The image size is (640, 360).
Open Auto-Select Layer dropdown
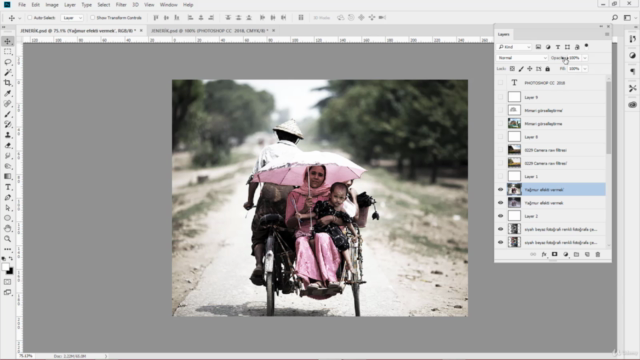tap(72, 18)
